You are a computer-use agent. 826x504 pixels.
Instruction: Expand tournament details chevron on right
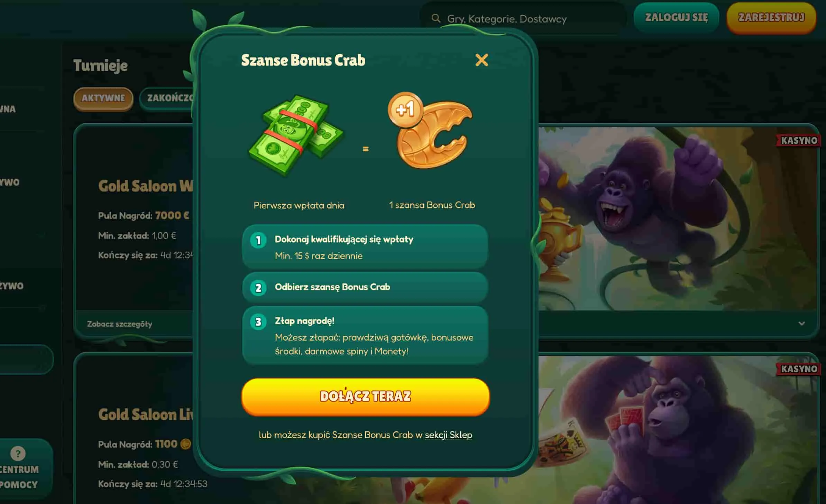[x=801, y=324]
